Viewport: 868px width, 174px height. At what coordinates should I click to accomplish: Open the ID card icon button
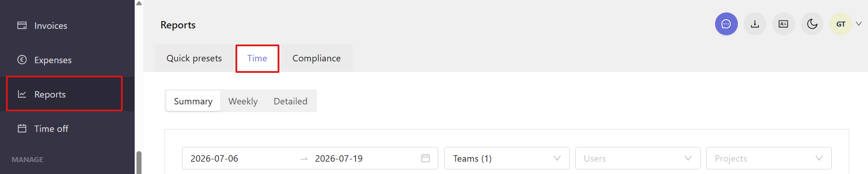click(x=783, y=24)
